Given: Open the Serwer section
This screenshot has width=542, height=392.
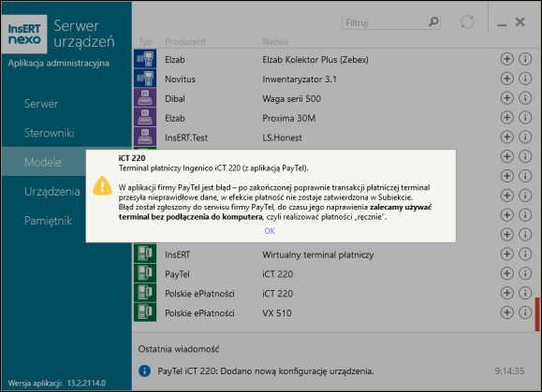Looking at the screenshot, I should (x=41, y=104).
